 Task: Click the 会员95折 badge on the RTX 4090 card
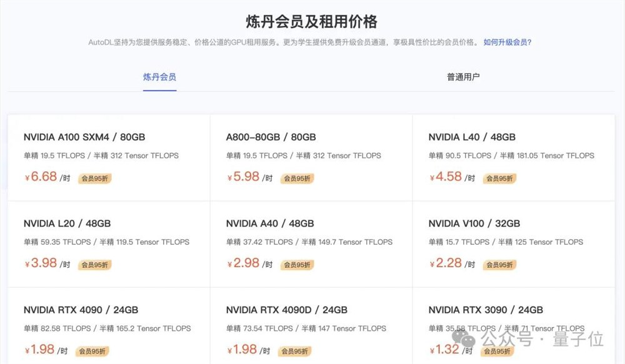point(92,352)
